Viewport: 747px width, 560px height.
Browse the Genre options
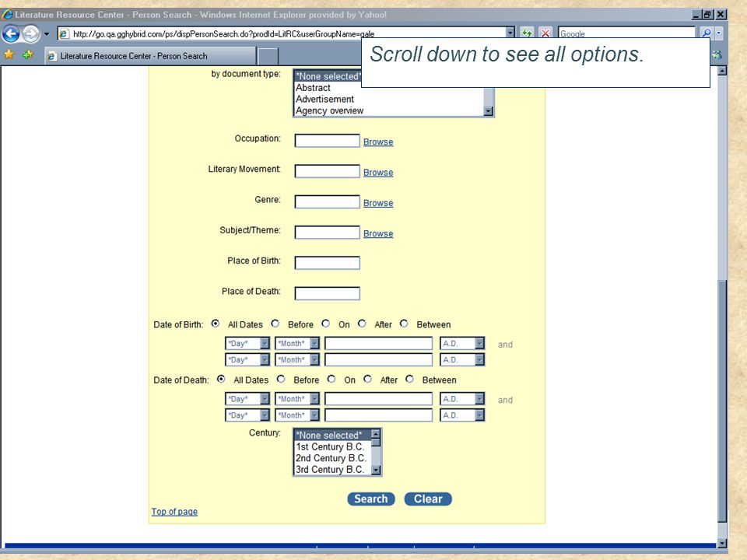click(x=378, y=203)
